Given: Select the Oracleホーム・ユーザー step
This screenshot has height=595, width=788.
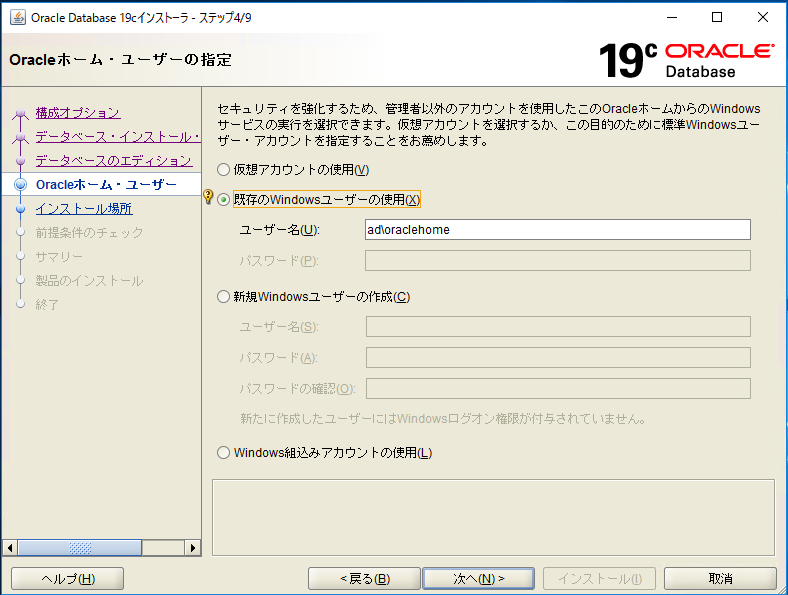Looking at the screenshot, I should click(105, 184).
